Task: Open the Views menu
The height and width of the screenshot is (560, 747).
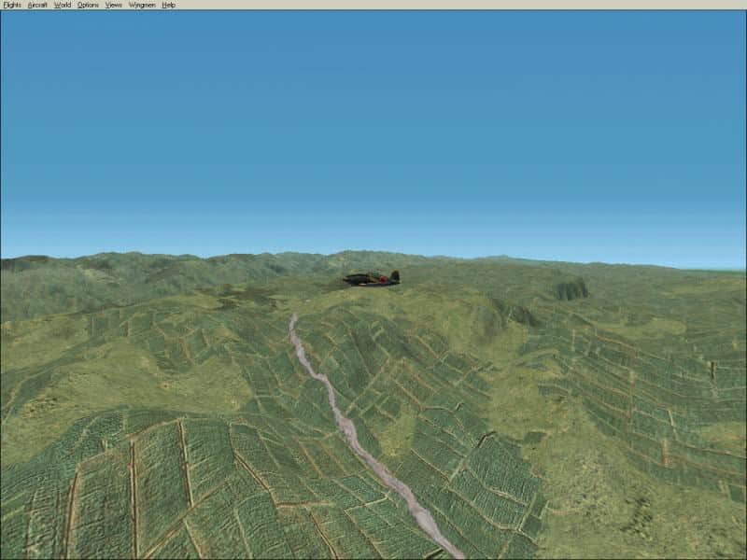Action: (114, 5)
